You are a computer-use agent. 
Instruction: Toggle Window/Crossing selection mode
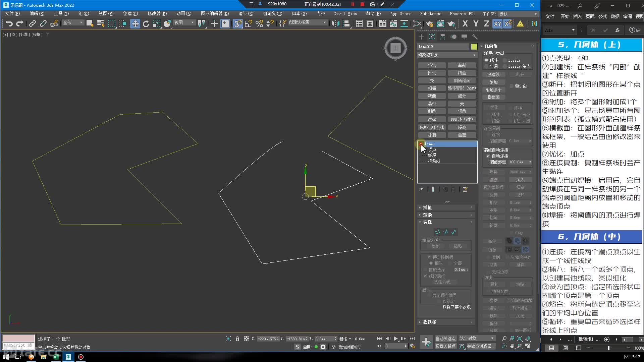(x=122, y=23)
